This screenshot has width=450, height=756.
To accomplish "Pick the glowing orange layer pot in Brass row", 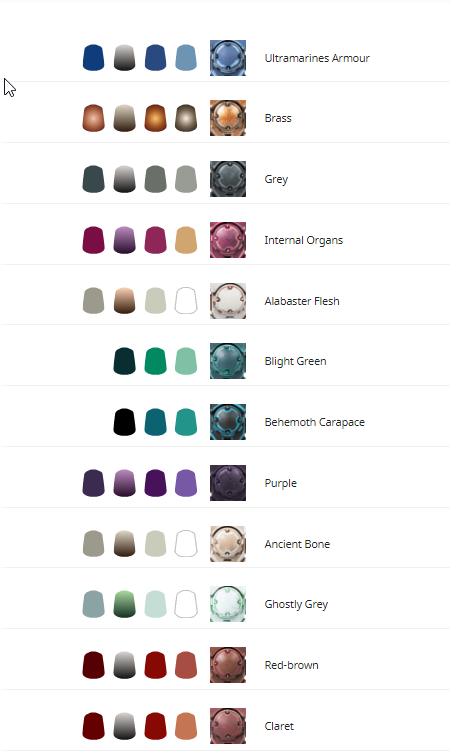I will tap(155, 118).
